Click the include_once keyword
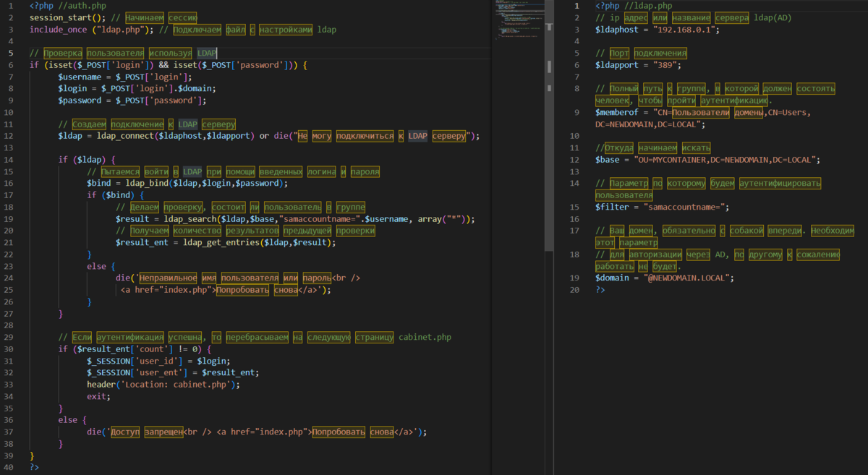Viewport: 868px width, 475px height. (x=58, y=30)
